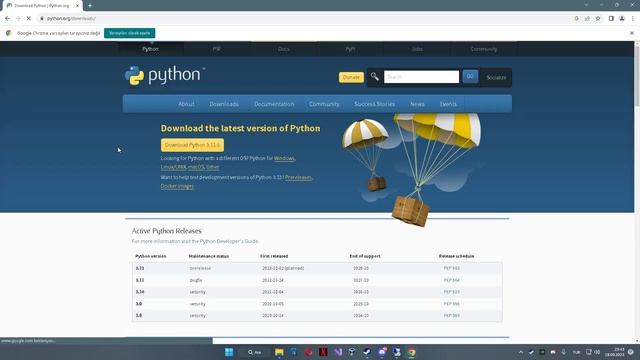Open the Chrome side panel icon
640x360 pixels.
[x=611, y=18]
